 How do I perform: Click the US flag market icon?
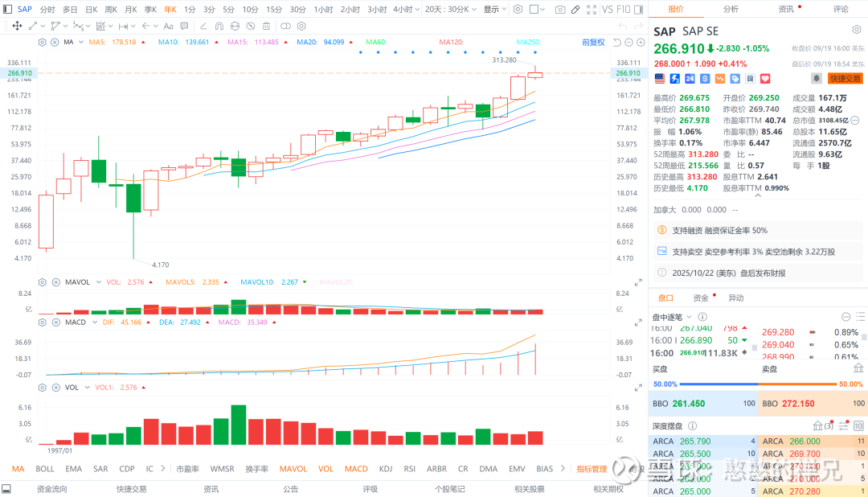(660, 79)
